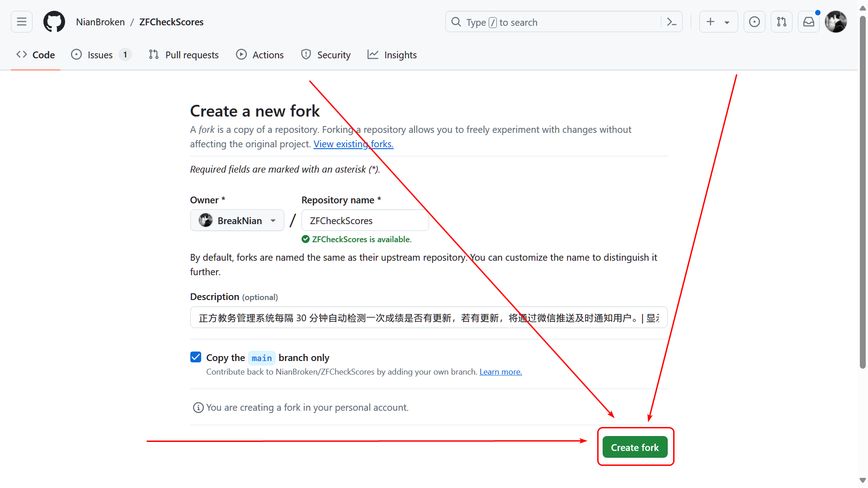Screen dimensions: 868x488
Task: Click the Description text field
Action: pos(428,318)
